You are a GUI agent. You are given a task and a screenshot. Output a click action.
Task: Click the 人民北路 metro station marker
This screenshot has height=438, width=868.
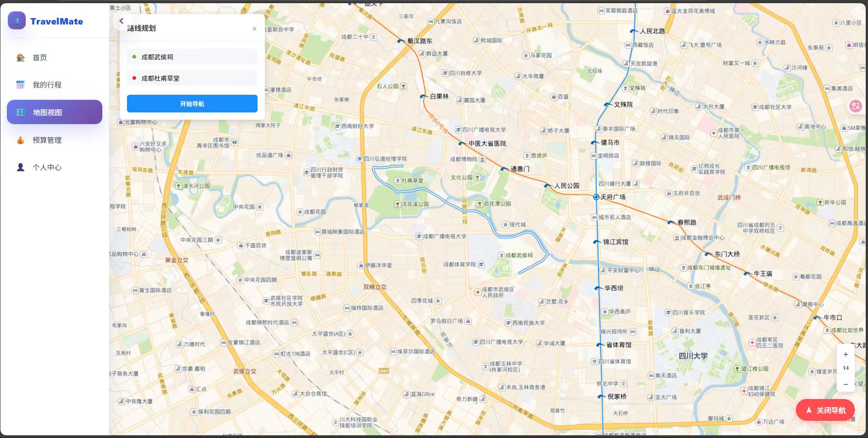coord(633,31)
